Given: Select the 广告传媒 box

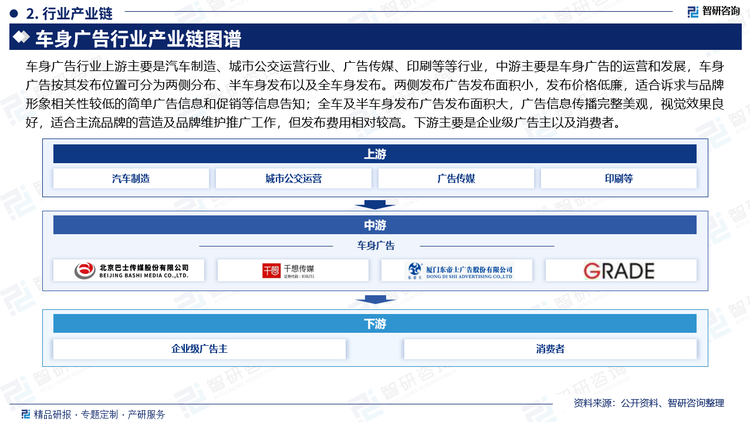Looking at the screenshot, I should 456,178.
